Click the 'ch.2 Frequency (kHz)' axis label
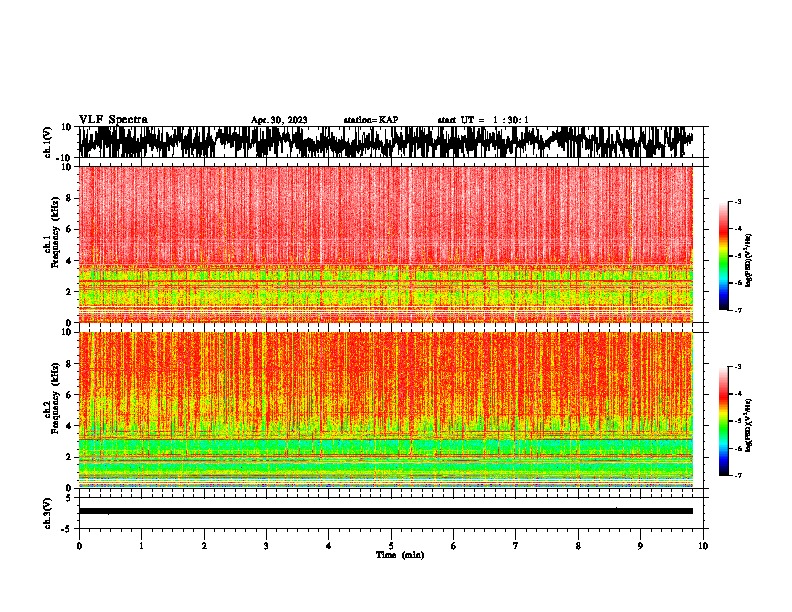792x612 pixels. pyautogui.click(x=51, y=397)
